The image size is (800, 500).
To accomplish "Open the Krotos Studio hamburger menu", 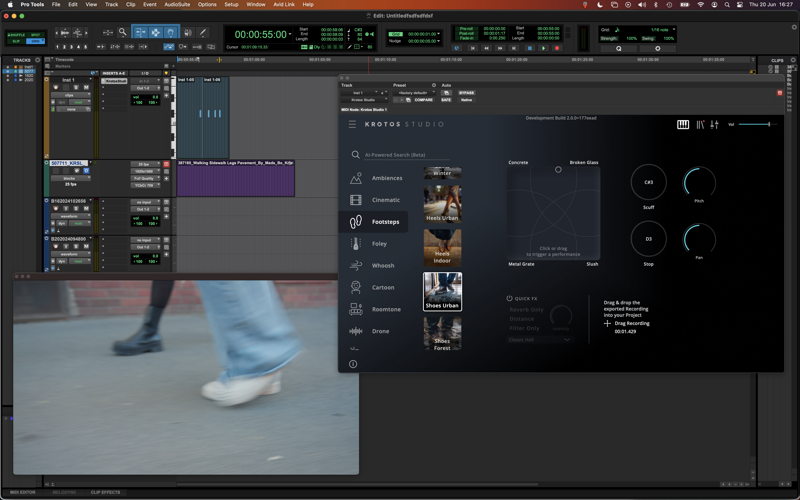I will [x=352, y=124].
